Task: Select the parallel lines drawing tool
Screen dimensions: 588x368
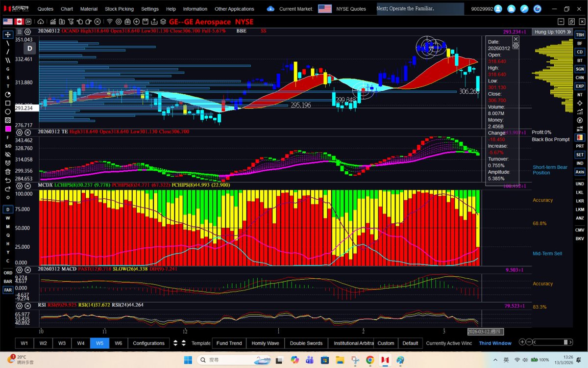Action: 8,60
